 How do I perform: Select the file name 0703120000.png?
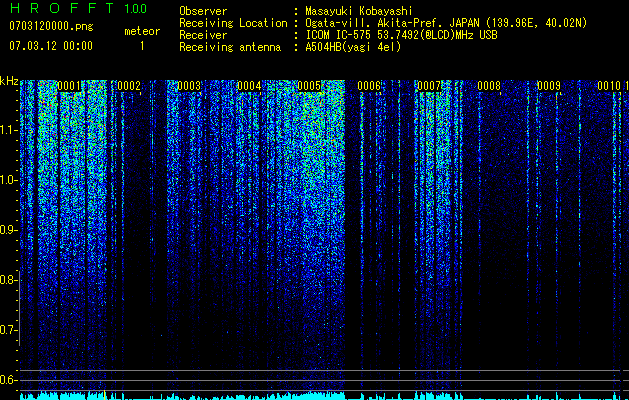pyautogui.click(x=51, y=27)
